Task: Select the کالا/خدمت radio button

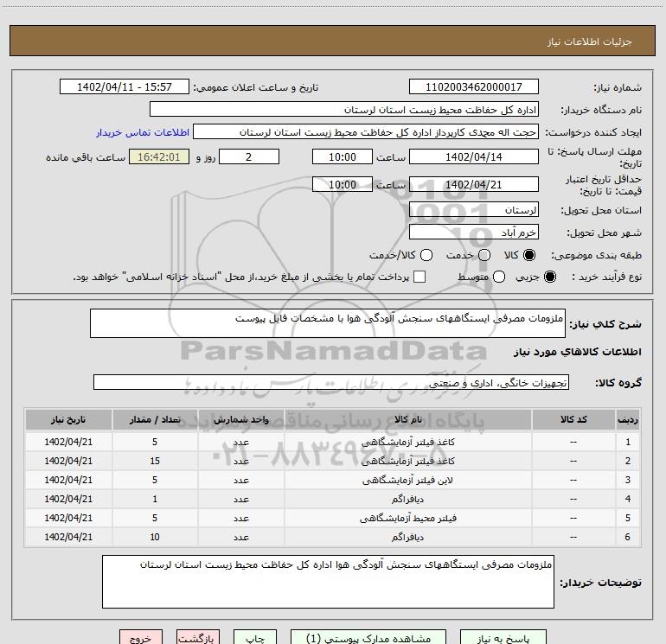Action: [426, 255]
